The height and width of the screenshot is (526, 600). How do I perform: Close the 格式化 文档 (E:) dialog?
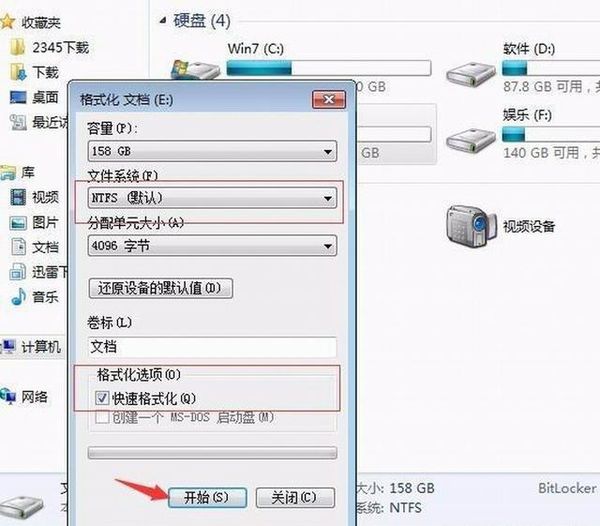(329, 100)
